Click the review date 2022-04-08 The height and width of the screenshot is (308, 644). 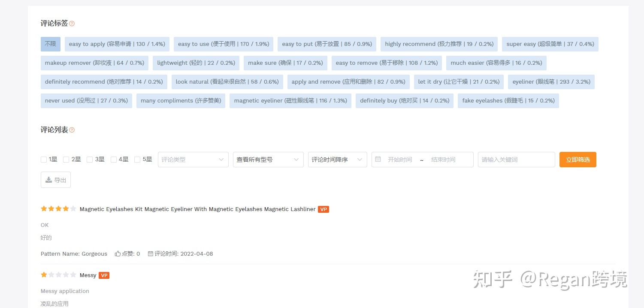tap(197, 254)
